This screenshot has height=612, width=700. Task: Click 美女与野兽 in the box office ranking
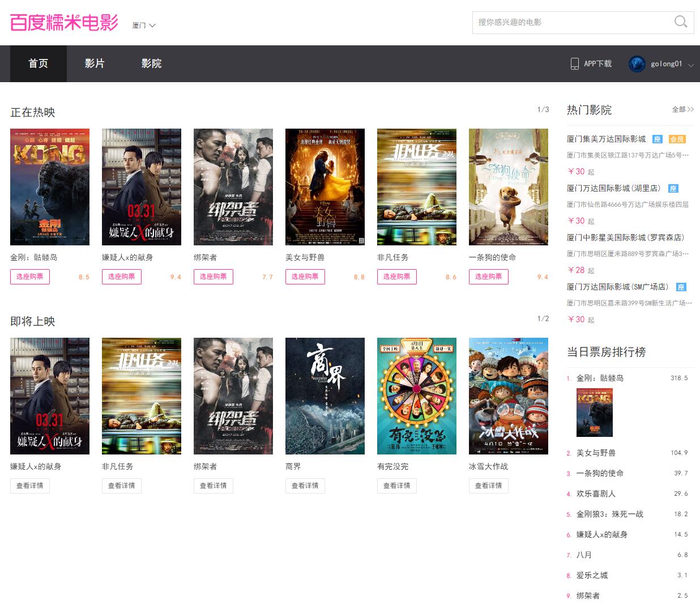coord(596,453)
